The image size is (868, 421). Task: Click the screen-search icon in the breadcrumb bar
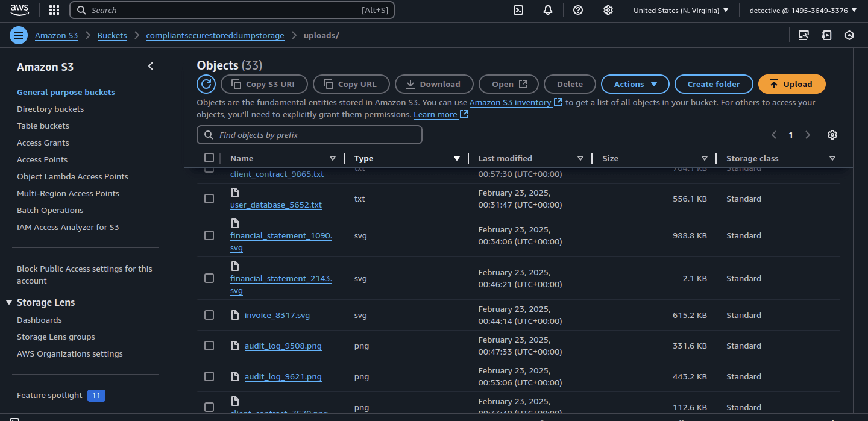(x=804, y=35)
